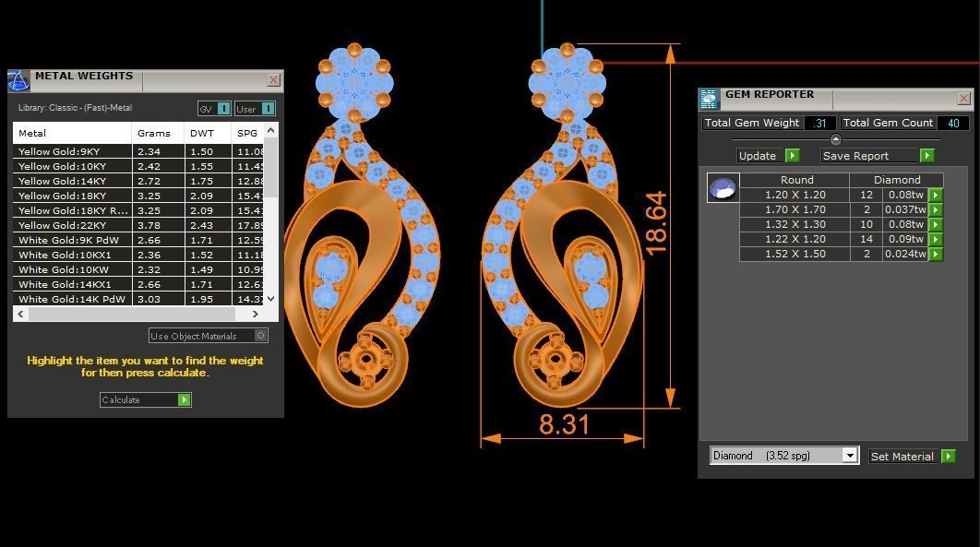Click the Metal Weights panel scale icon
This screenshot has height=547, width=980.
point(18,80)
